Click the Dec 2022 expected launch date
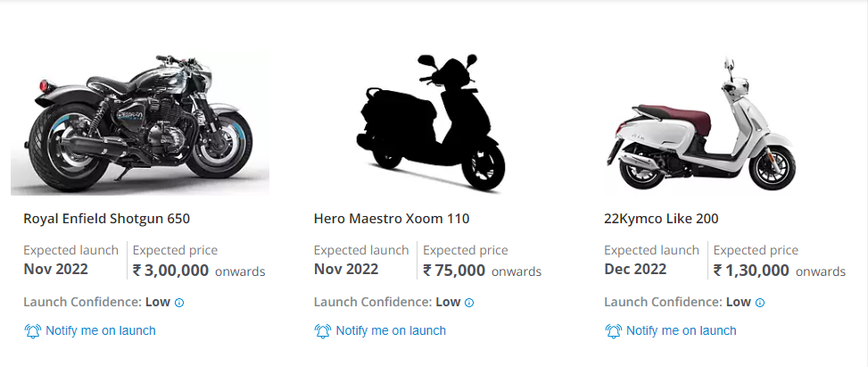This screenshot has height=367, width=868. click(635, 269)
